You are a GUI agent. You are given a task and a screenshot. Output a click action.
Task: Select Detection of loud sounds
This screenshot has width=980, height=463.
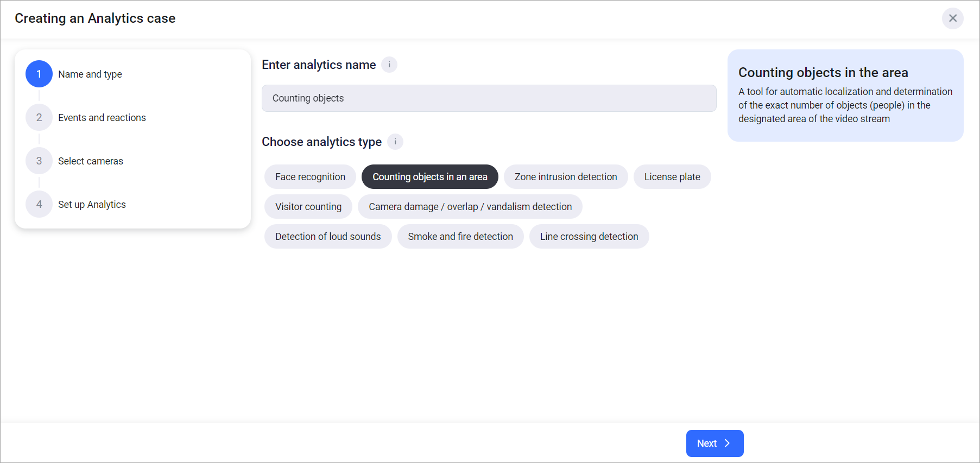tap(328, 237)
